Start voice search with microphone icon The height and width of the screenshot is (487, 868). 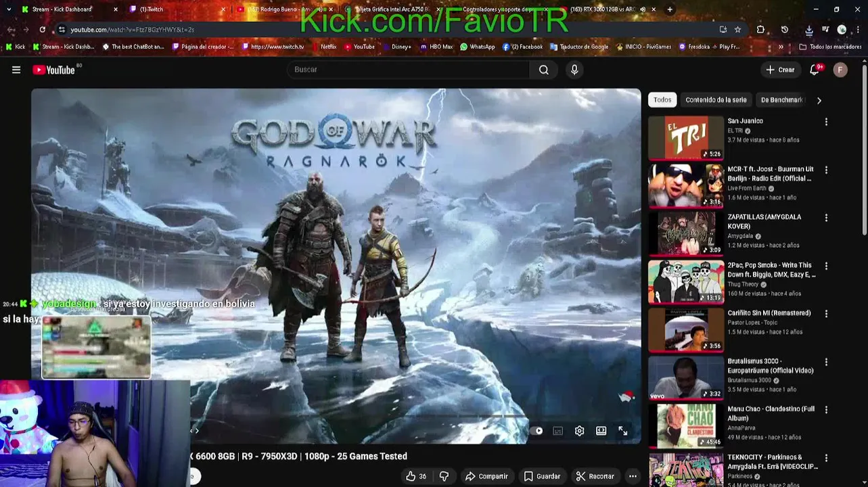pyautogui.click(x=574, y=70)
